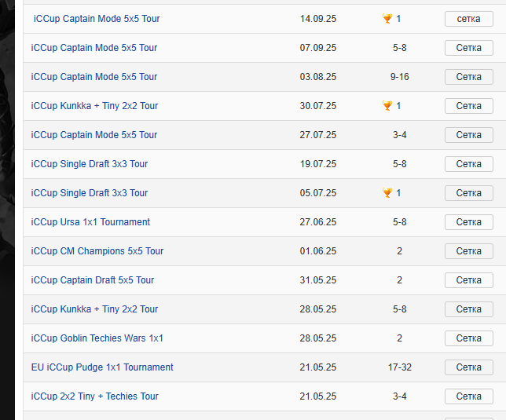The width and height of the screenshot is (506, 420).
Task: View bracket of CM Champions 5x5 Tour
Action: [x=468, y=251]
